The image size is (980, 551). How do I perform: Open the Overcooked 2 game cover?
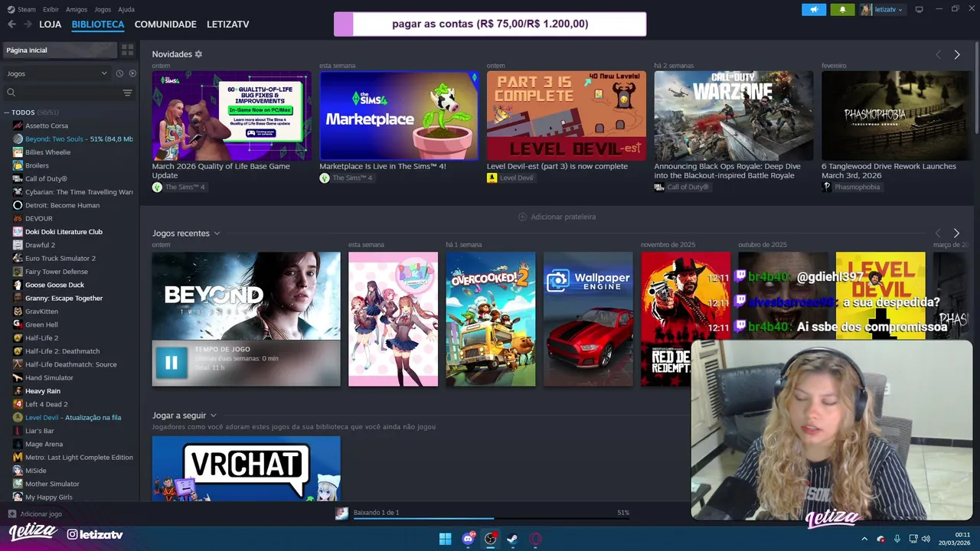pyautogui.click(x=491, y=319)
